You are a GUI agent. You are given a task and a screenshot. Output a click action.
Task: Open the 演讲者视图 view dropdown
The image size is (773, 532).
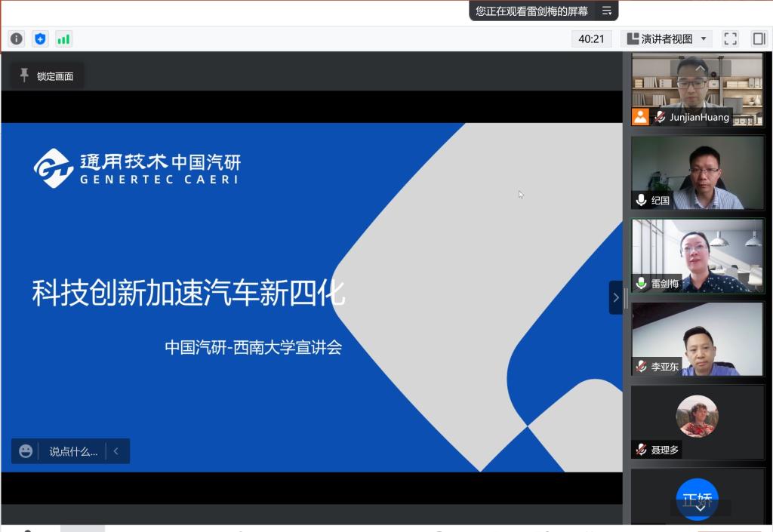[x=666, y=38]
